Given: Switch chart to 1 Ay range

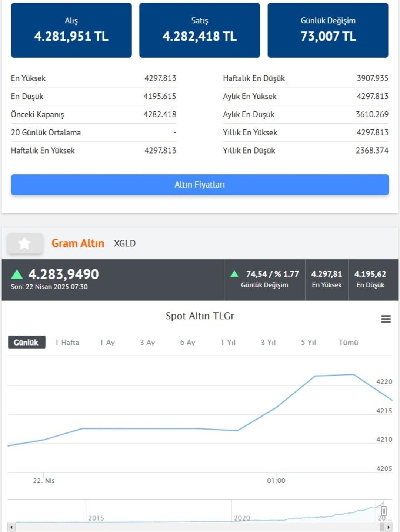Looking at the screenshot, I should [107, 342].
